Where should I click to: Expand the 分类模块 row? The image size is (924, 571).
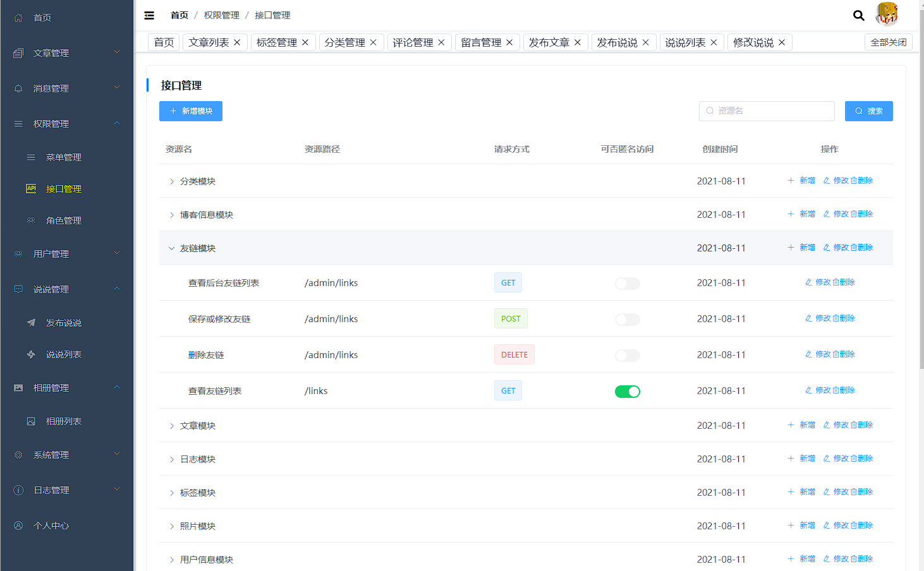pos(171,182)
